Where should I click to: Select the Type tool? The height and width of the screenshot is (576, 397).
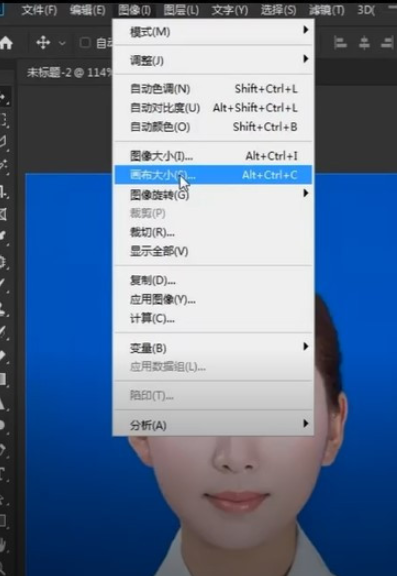coord(3,475)
